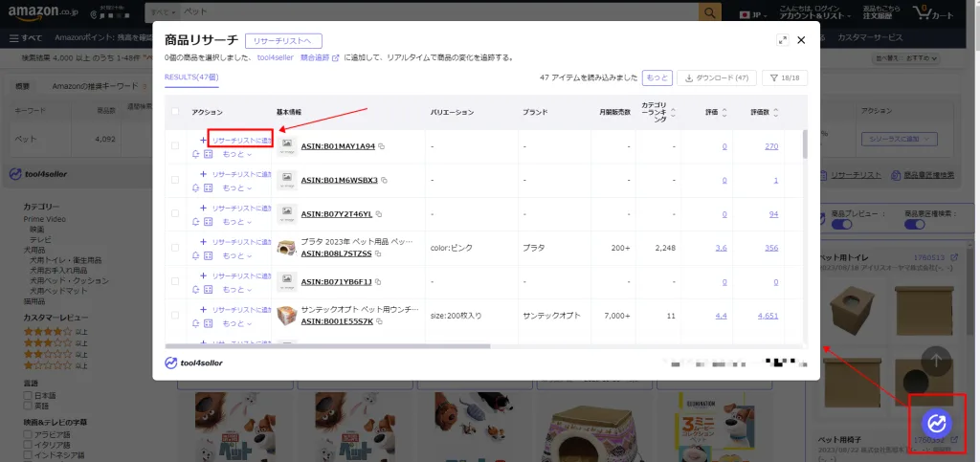Expand もっと dropdown in the B01M6WSBX3 row
Image resolution: width=980 pixels, height=462 pixels.
click(x=237, y=187)
